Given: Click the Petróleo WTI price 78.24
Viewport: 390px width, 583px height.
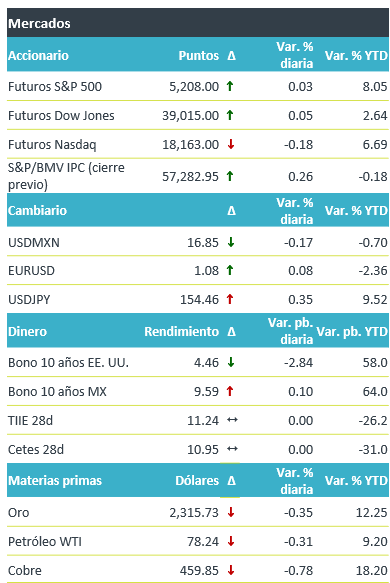Looking at the screenshot, I should [x=203, y=541].
